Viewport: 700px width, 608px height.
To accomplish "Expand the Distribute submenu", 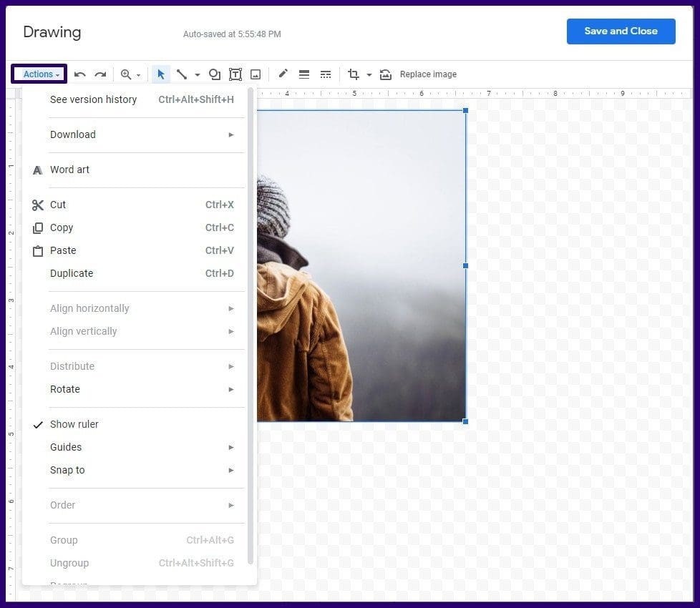I will point(139,367).
